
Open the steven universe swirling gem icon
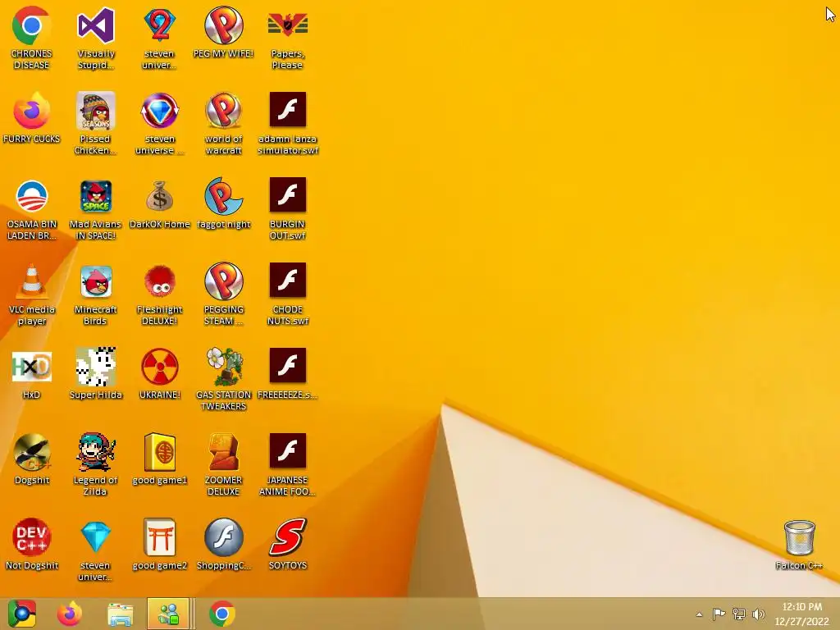pos(160,123)
